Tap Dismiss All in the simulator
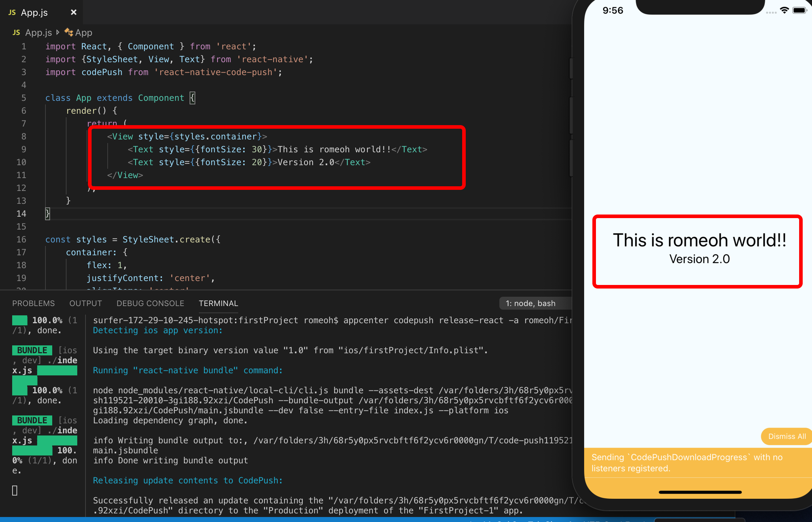This screenshot has height=522, width=812. pos(787,436)
